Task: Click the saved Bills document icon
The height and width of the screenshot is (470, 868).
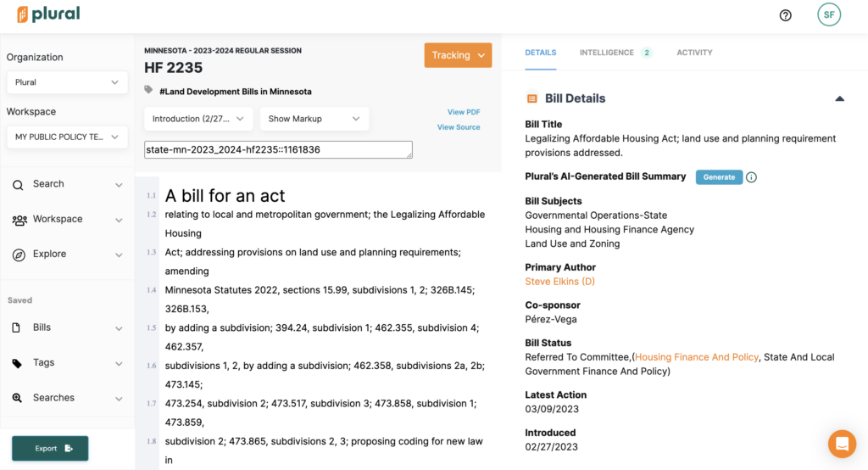Action: (17, 328)
